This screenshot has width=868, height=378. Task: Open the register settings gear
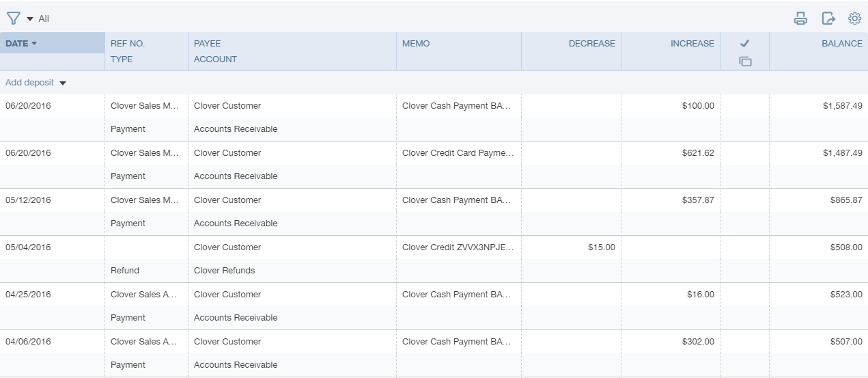854,18
